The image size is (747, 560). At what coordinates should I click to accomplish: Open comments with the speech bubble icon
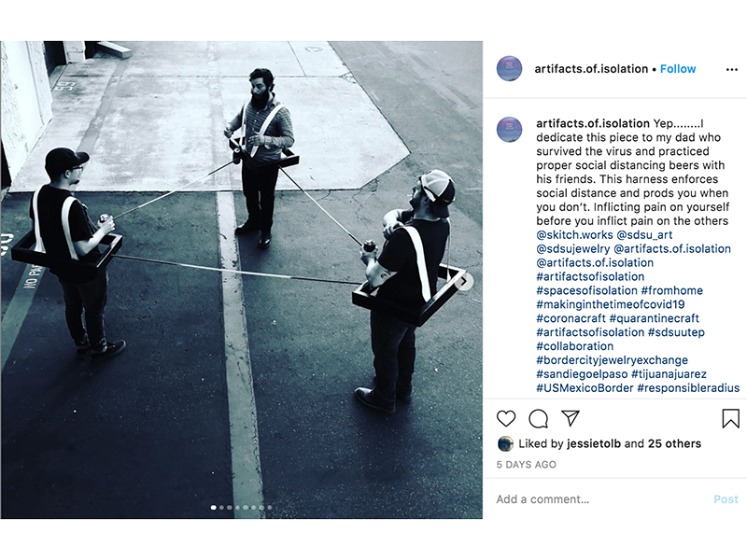pyautogui.click(x=539, y=418)
